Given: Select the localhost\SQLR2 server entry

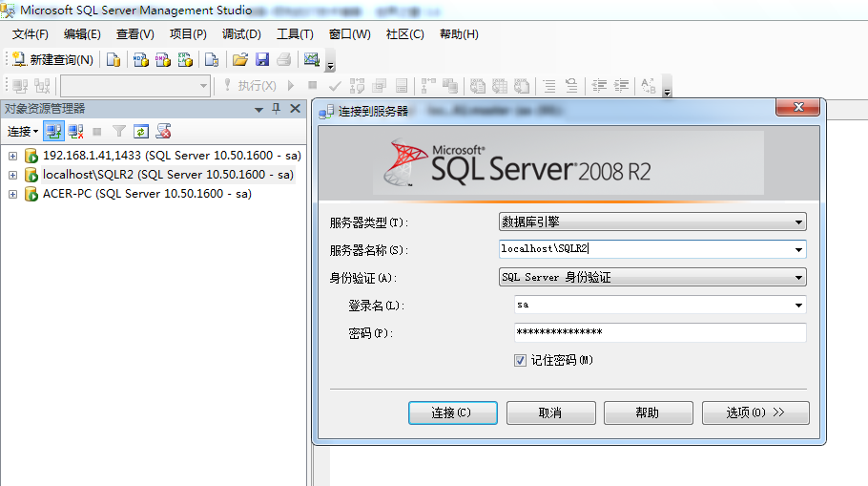Looking at the screenshot, I should 168,175.
